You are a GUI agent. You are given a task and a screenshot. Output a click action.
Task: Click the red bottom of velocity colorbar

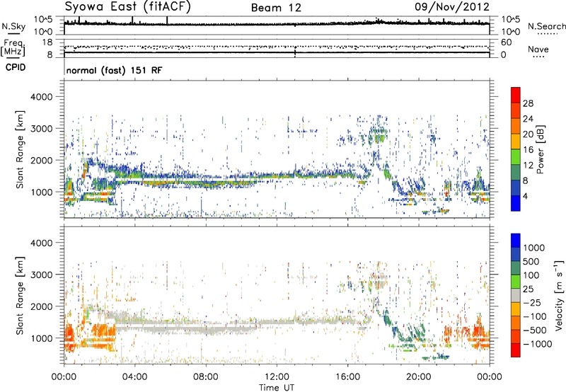click(516, 350)
